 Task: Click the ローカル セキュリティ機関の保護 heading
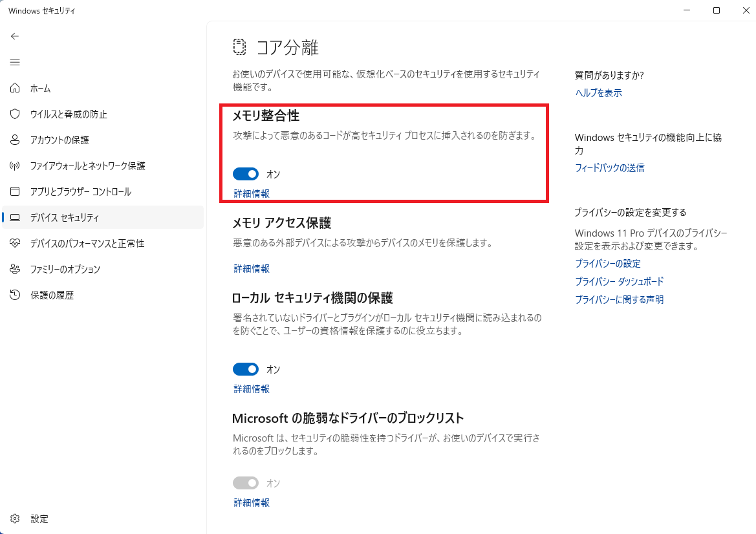(312, 298)
